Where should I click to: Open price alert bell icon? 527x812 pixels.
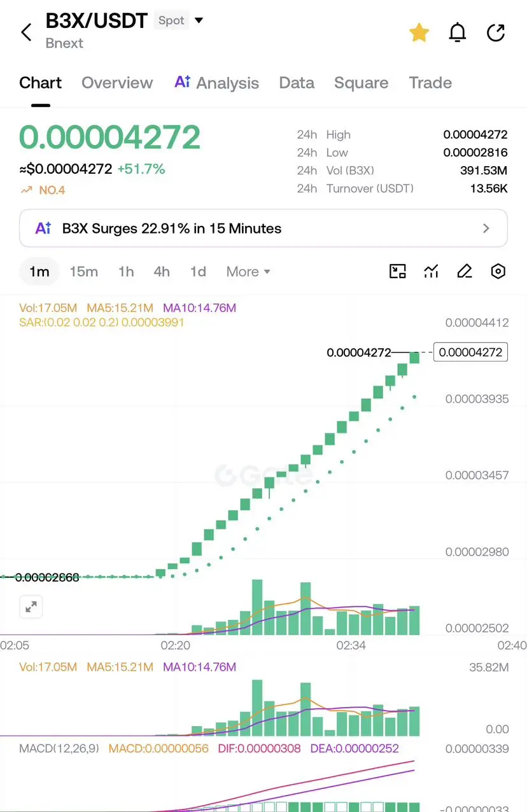point(457,32)
